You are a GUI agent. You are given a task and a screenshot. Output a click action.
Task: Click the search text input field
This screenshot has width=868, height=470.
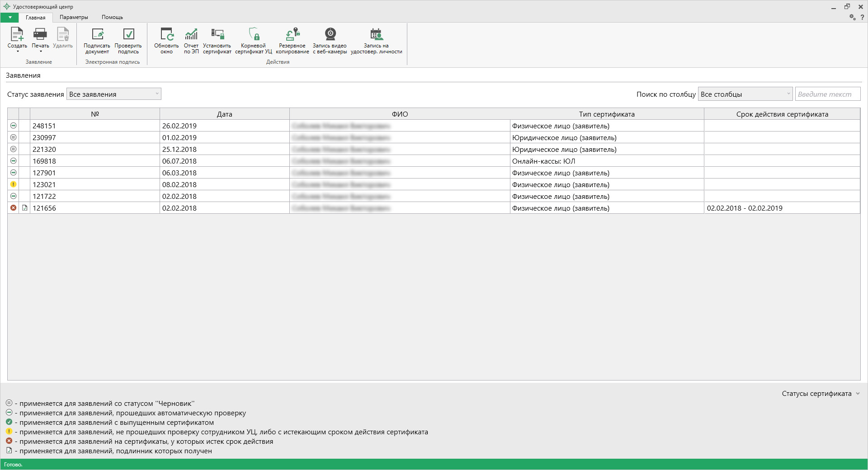point(827,94)
